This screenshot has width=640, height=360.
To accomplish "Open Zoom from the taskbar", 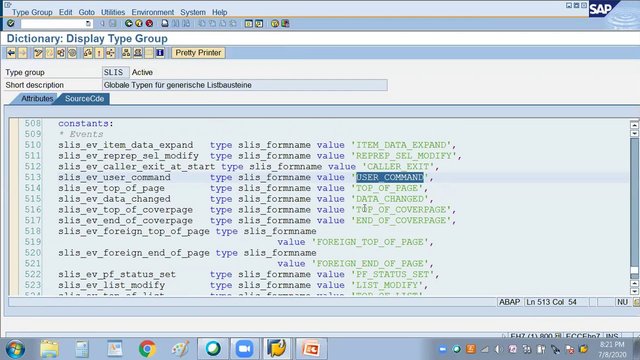I will point(244,349).
